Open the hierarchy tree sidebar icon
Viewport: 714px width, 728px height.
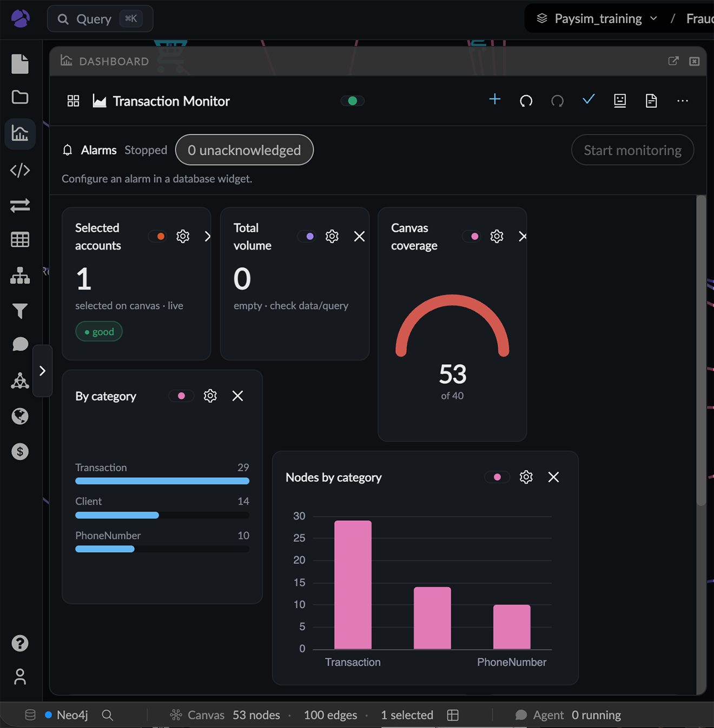(x=20, y=276)
